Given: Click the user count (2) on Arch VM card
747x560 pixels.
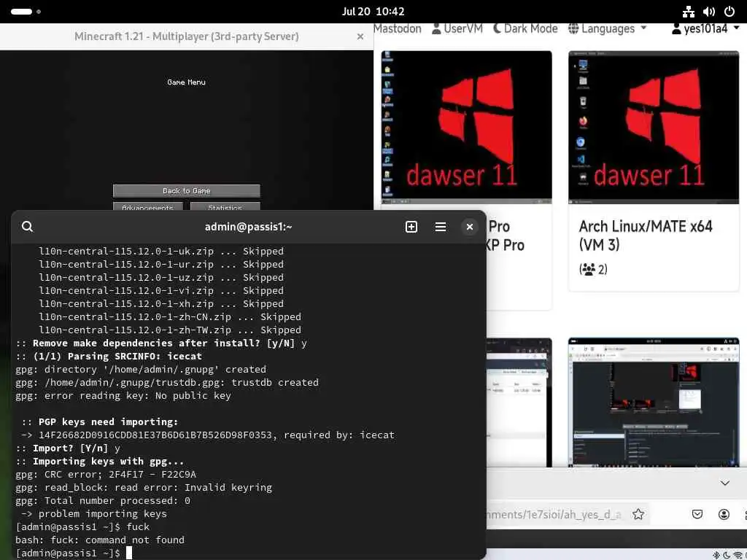Looking at the screenshot, I should 593,270.
